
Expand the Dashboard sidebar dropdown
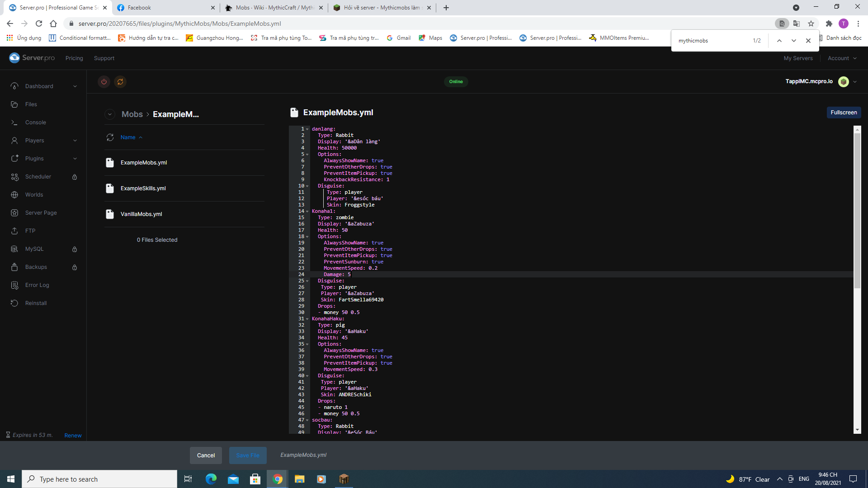click(75, 86)
